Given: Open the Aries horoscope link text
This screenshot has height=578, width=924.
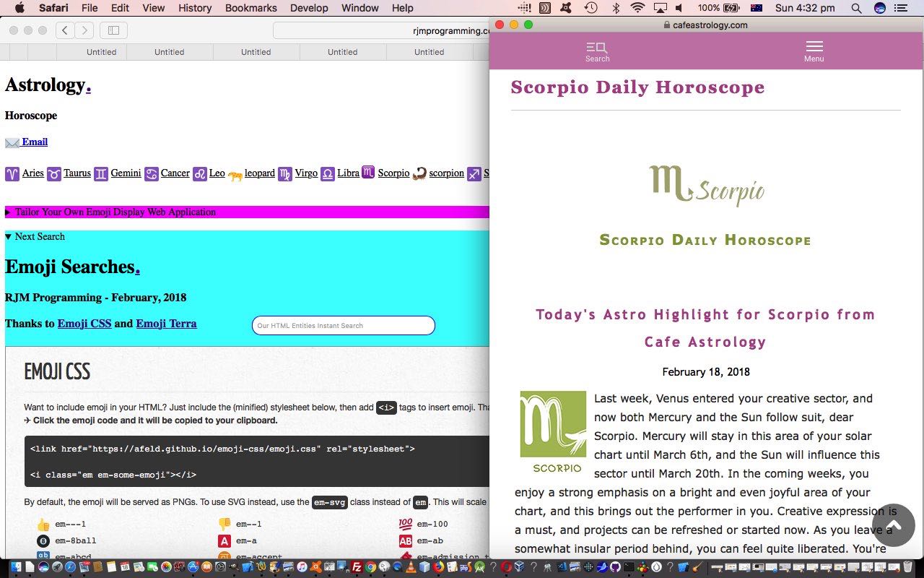Looking at the screenshot, I should tap(33, 173).
